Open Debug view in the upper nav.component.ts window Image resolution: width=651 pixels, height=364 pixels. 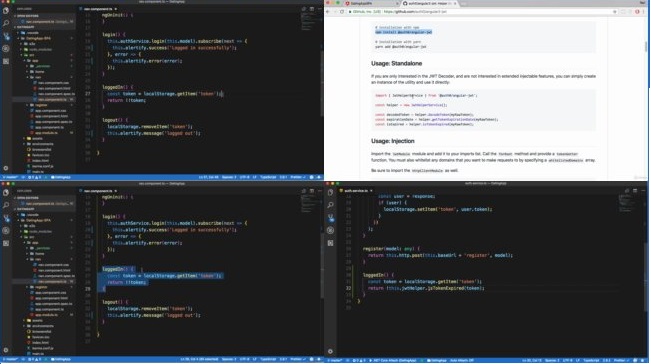pos(6,49)
